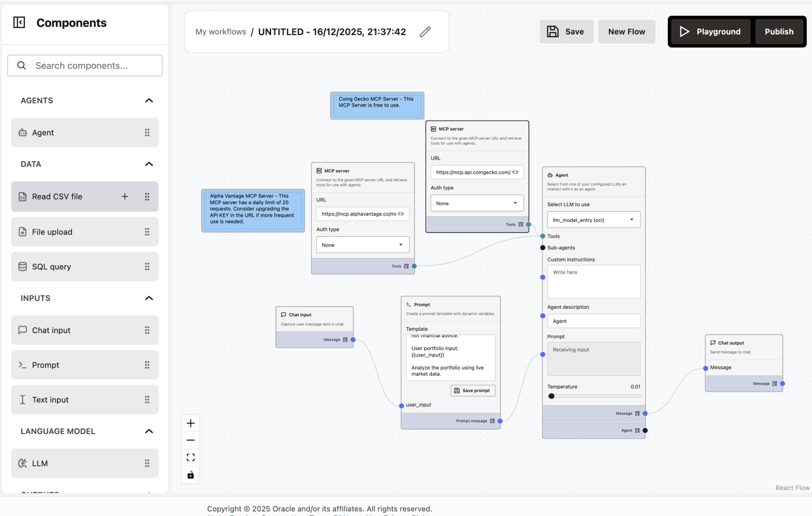Publish the workflow
The height and width of the screenshot is (516, 812).
click(x=779, y=31)
